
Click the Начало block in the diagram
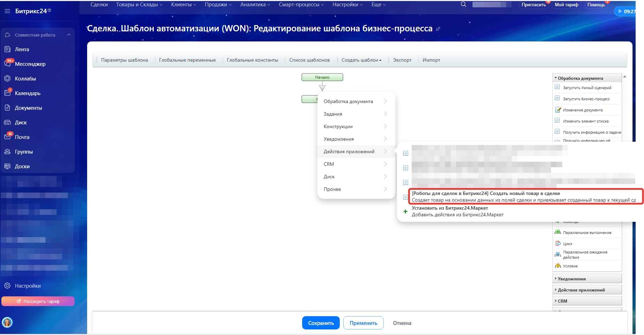pos(322,77)
